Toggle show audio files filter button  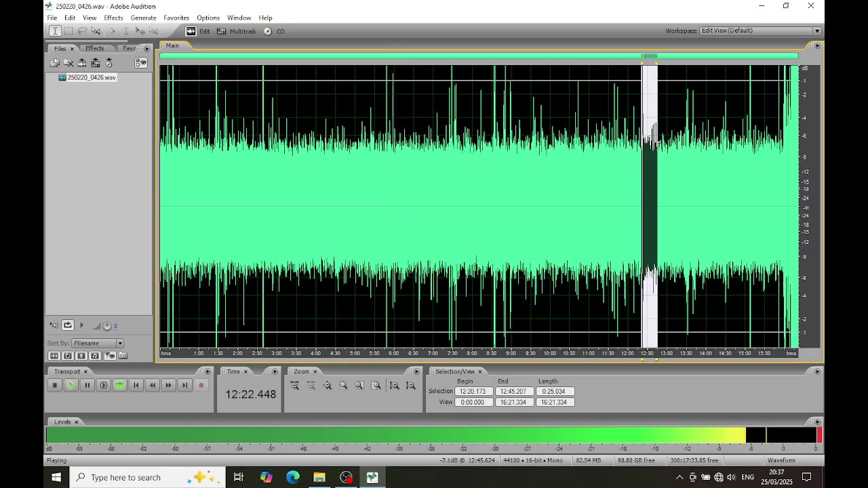tap(54, 356)
